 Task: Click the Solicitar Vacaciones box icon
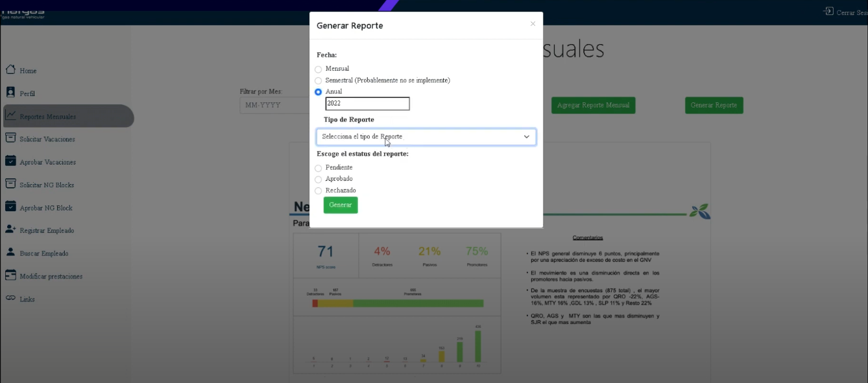10,138
